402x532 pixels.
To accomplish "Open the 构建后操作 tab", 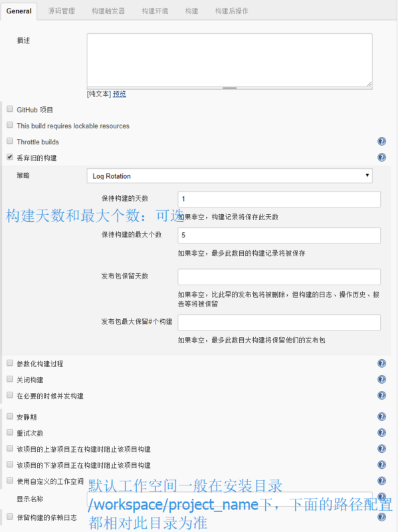I will point(231,11).
